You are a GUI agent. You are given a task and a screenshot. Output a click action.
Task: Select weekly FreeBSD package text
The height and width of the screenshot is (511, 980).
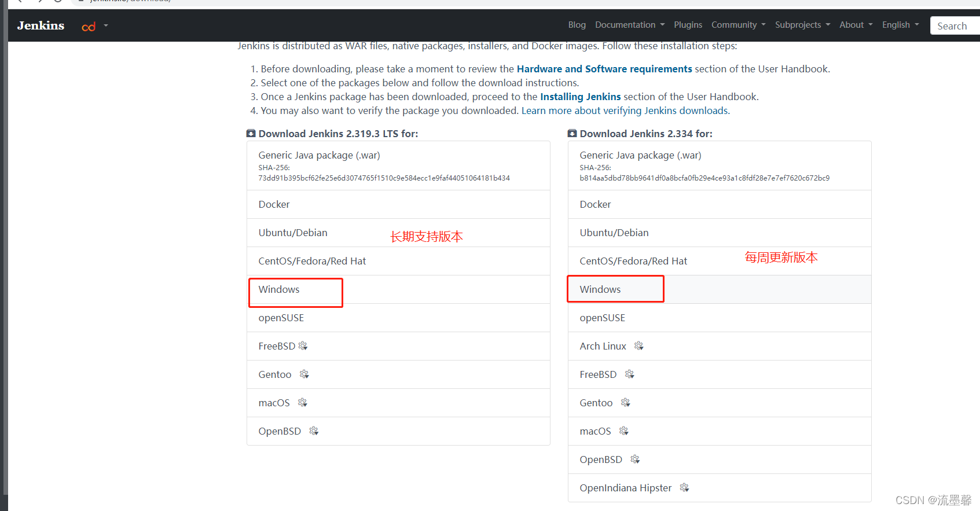598,374
